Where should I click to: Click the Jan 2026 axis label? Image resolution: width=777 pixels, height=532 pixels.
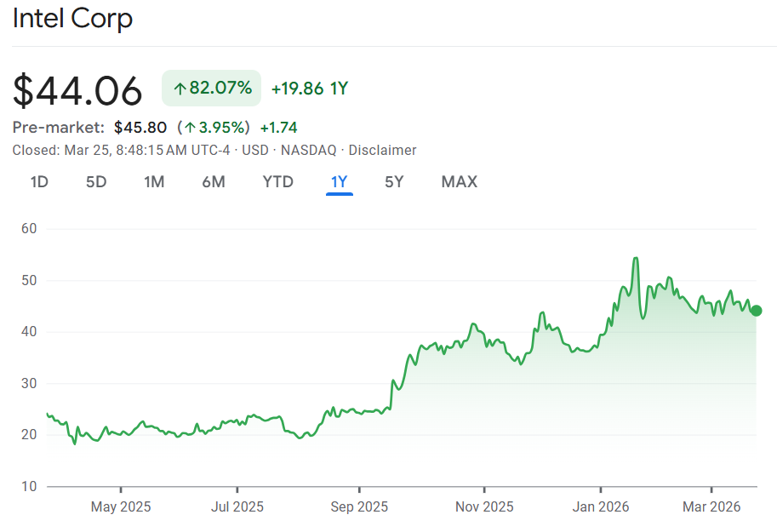[600, 507]
